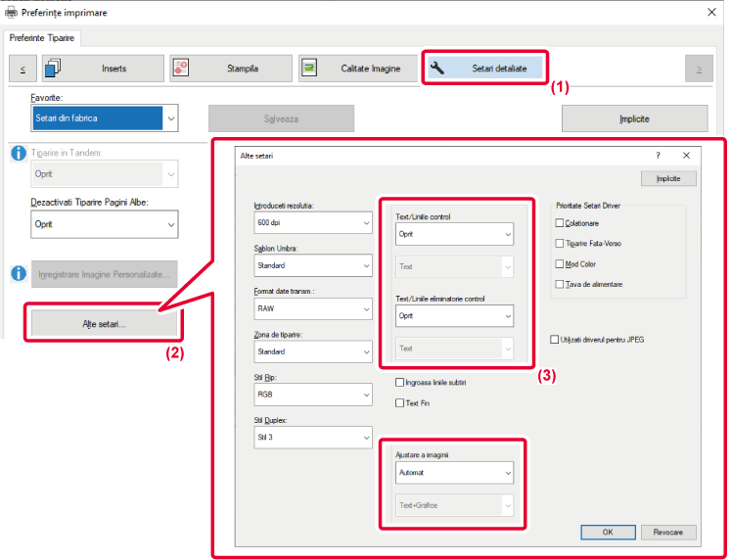The image size is (731, 560).
Task: Toggle the Tiparire Fata-Verso checkbox
Action: (x=559, y=243)
